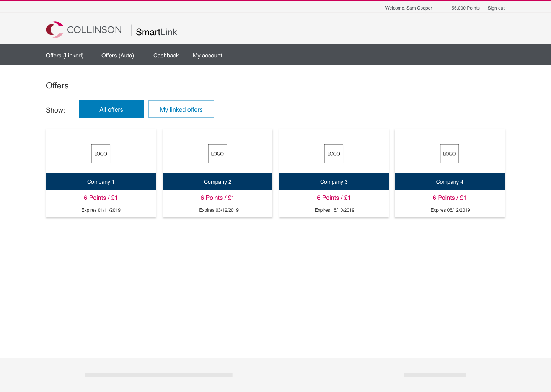
Task: Click the Offers page heading
Action: (x=57, y=86)
